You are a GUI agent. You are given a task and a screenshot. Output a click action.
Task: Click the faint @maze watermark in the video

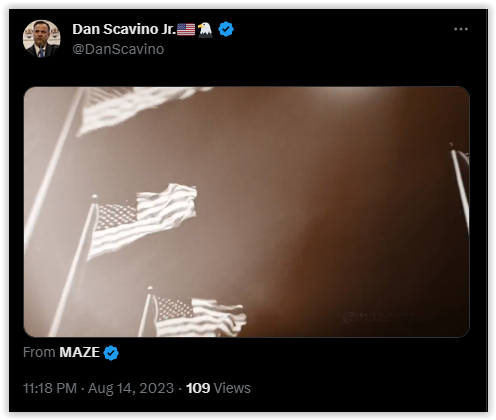pyautogui.click(x=380, y=317)
